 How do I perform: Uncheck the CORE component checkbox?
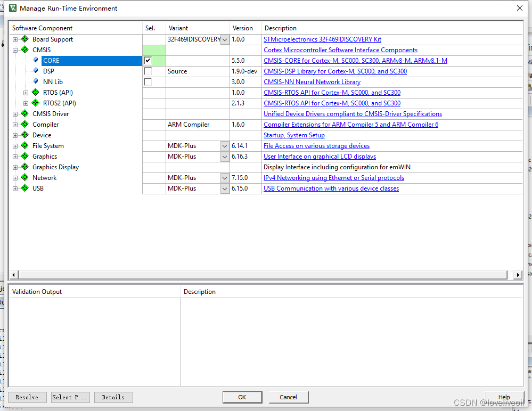tap(148, 61)
